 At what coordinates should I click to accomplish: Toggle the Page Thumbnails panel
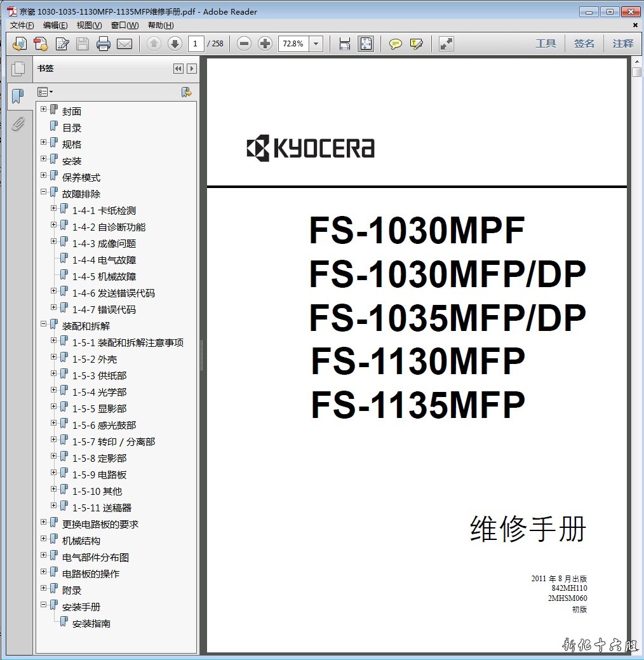point(18,69)
